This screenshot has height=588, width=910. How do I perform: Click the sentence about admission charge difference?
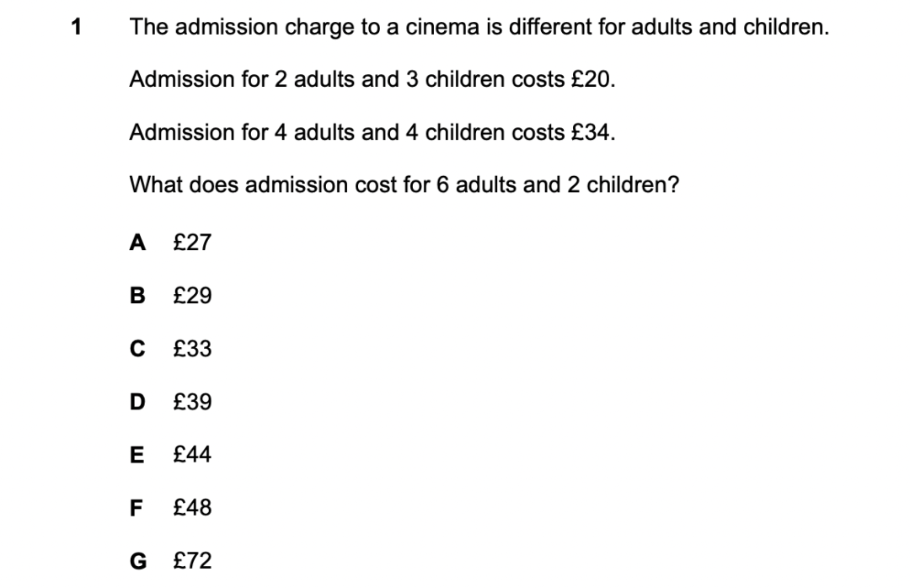pos(479,27)
